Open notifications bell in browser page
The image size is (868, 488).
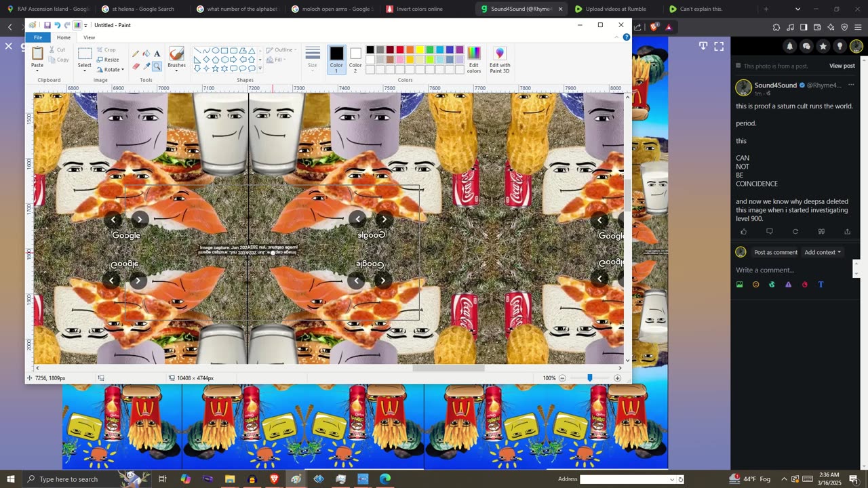coord(789,46)
